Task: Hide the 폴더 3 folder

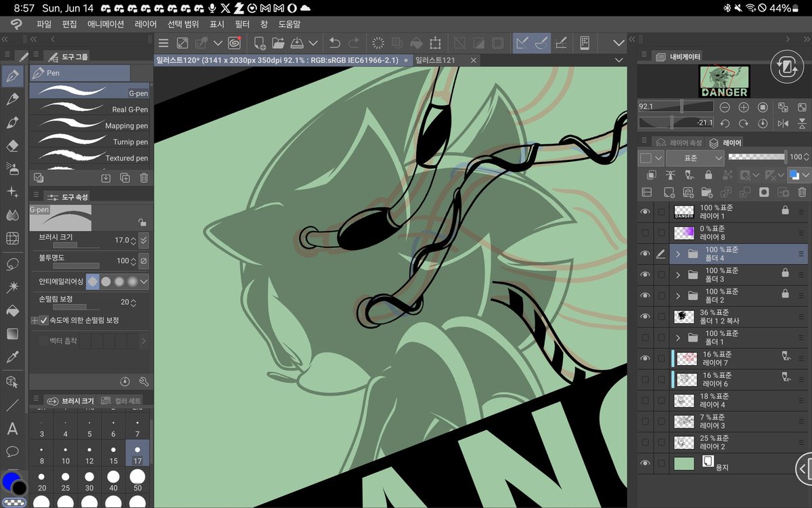Action: click(x=645, y=274)
